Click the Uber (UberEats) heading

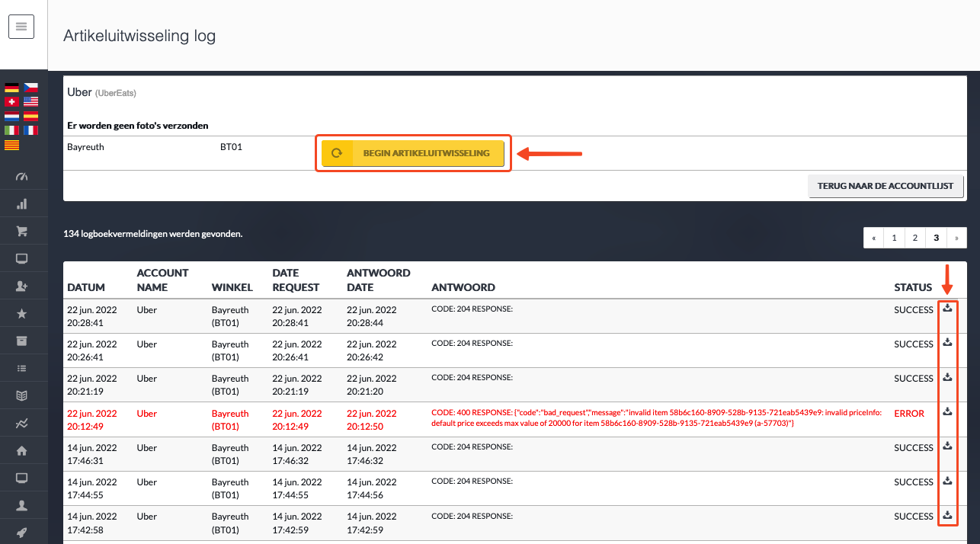click(x=101, y=92)
